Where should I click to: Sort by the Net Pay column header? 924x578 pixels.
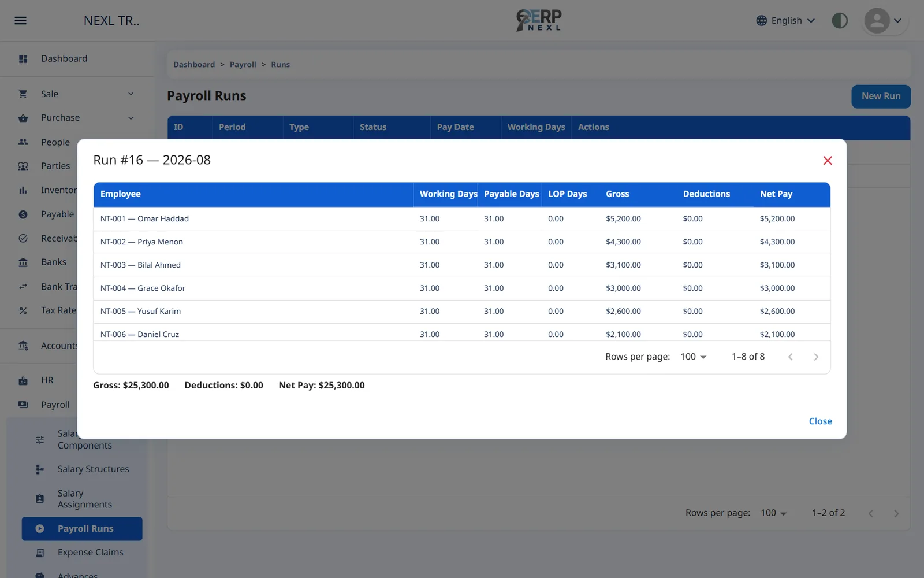(792, 194)
